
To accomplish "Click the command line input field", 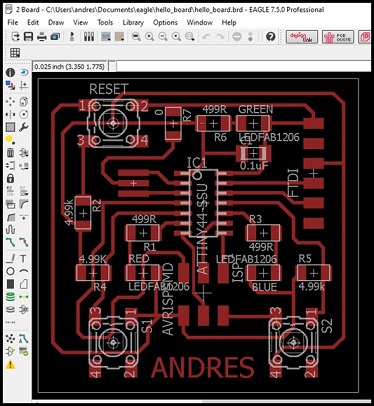I will pos(243,66).
